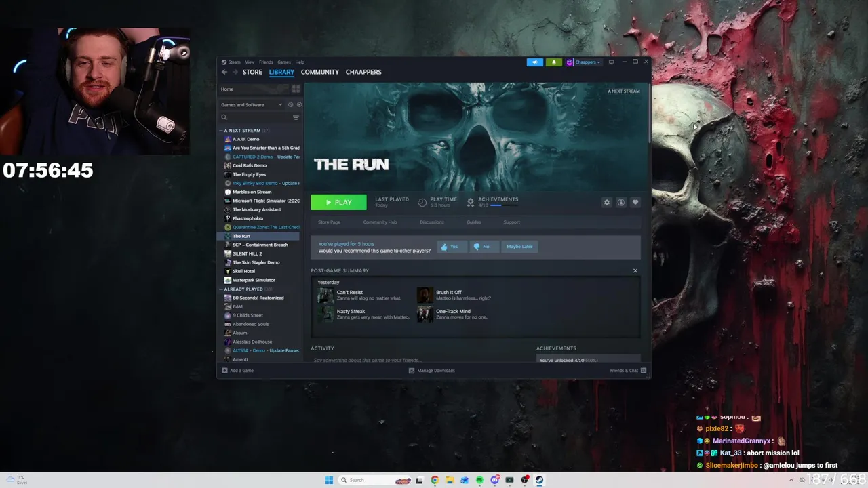
Task: Open the Friends menu
Action: 266,62
